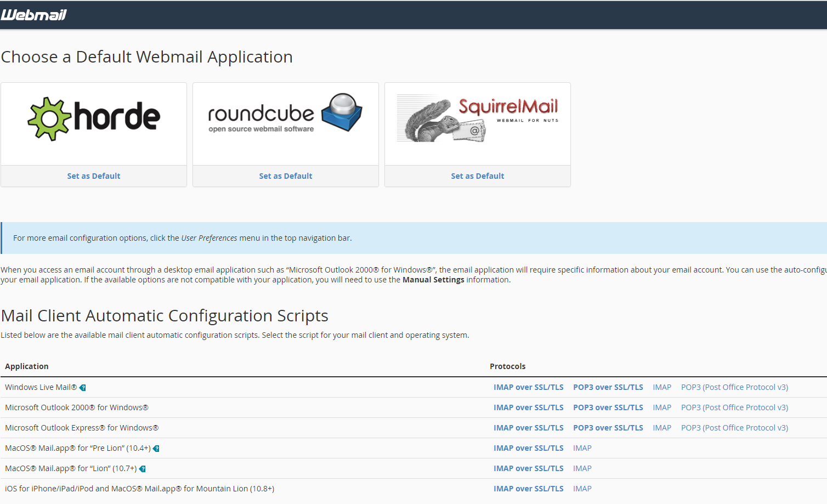The width and height of the screenshot is (827, 504).
Task: Choose POP3 over SSL/TLS for Outlook Express
Action: (608, 428)
